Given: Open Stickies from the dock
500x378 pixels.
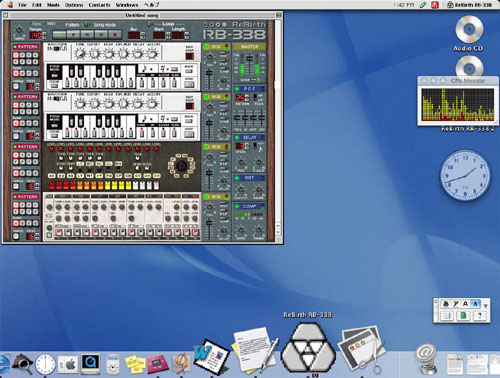Looking at the screenshot, I should point(135,364).
